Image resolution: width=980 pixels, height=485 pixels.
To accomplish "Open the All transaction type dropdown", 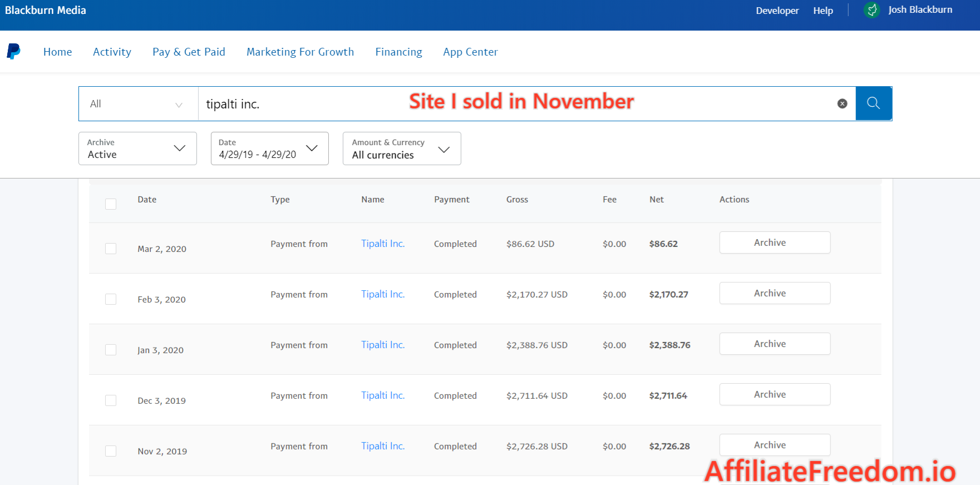I will pyautogui.click(x=139, y=104).
